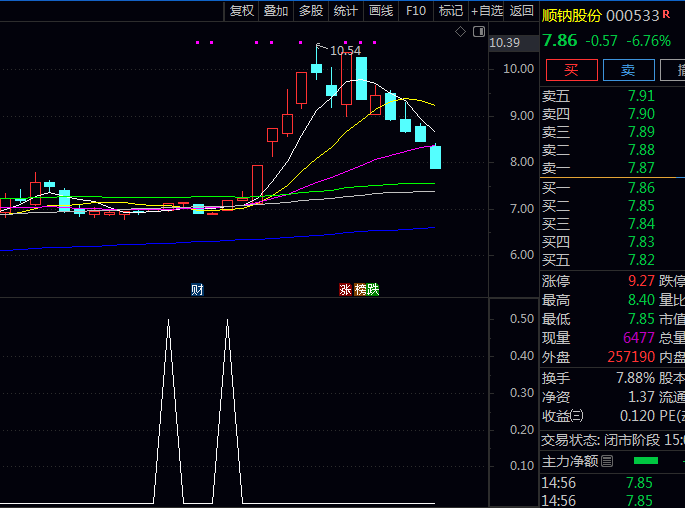Open F10 company information
The image size is (685, 508).
click(416, 11)
